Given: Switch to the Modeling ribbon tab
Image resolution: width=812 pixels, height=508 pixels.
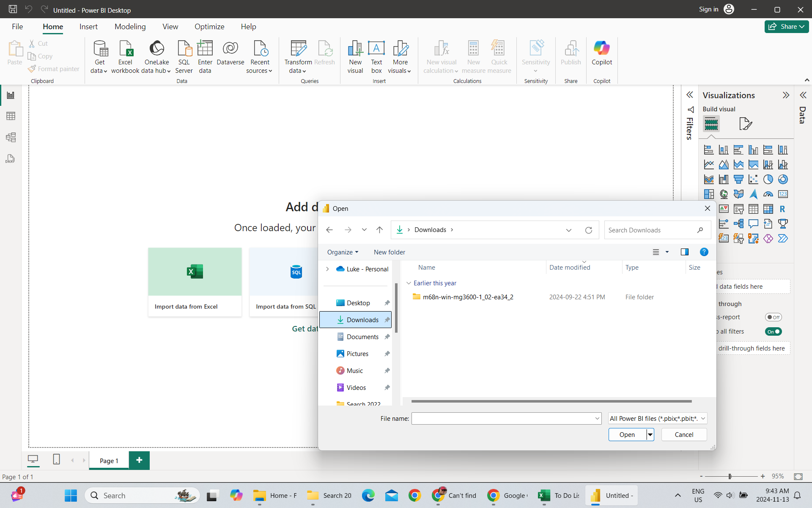Looking at the screenshot, I should pos(130,27).
